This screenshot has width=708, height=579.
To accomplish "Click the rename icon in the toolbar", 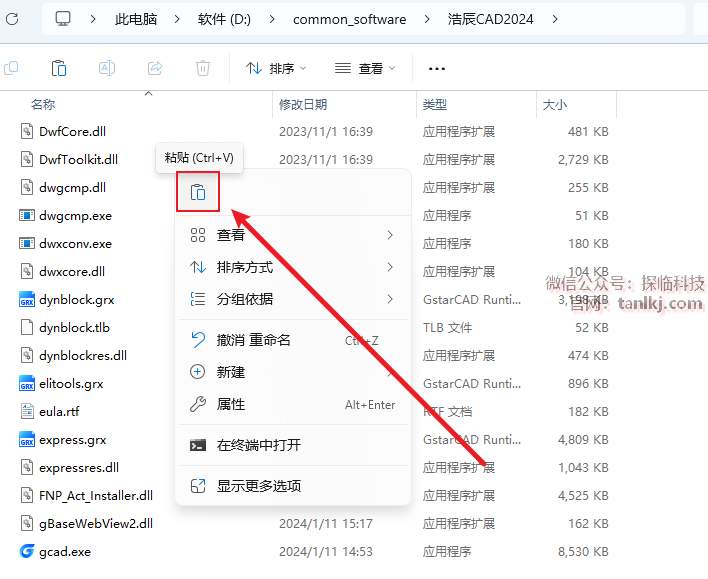I will point(107,68).
